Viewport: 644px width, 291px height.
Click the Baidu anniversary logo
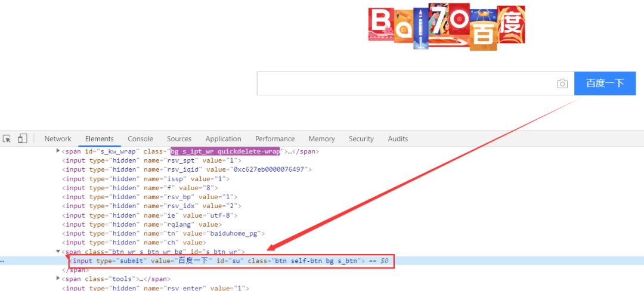pos(447,27)
